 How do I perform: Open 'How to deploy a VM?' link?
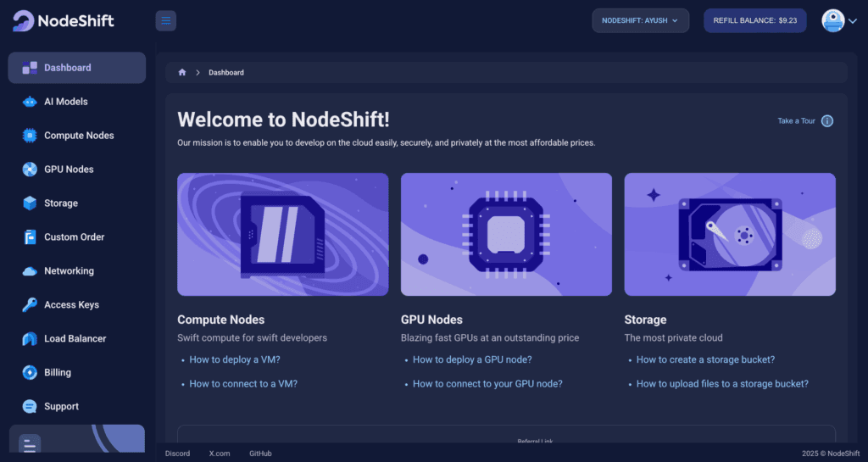pos(235,359)
